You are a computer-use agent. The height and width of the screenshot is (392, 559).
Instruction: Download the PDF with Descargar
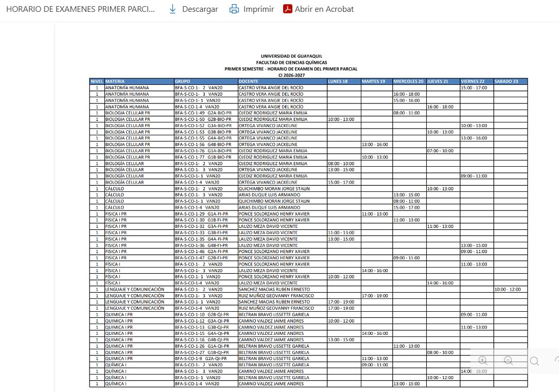193,9
